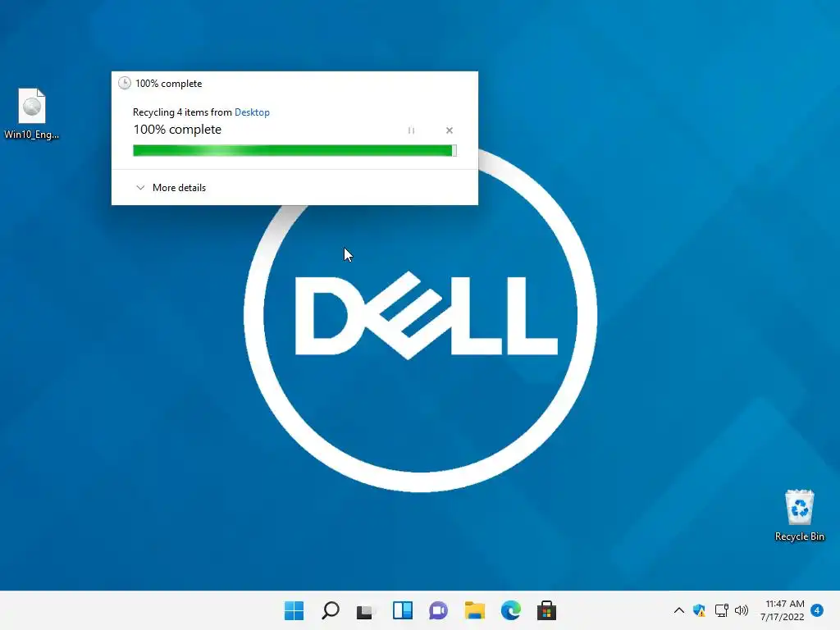Open clock and date 11:47 AM
The image size is (840, 630).
[x=782, y=610]
